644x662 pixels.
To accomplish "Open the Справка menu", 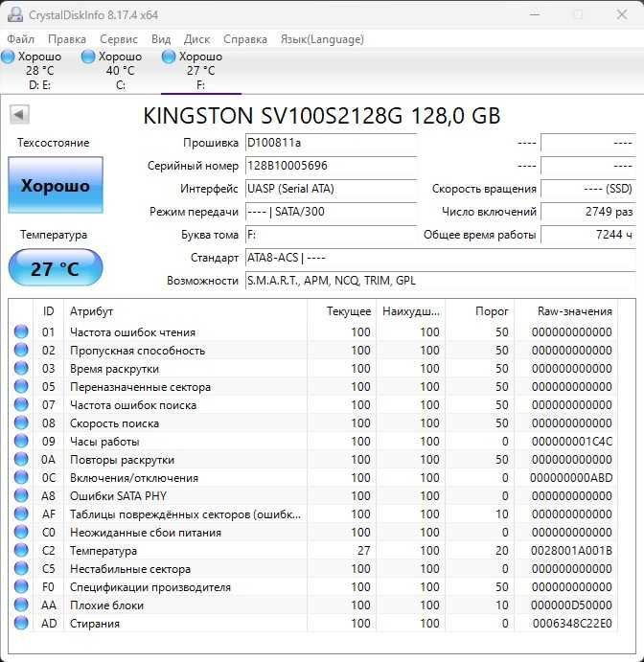I will pyautogui.click(x=245, y=39).
